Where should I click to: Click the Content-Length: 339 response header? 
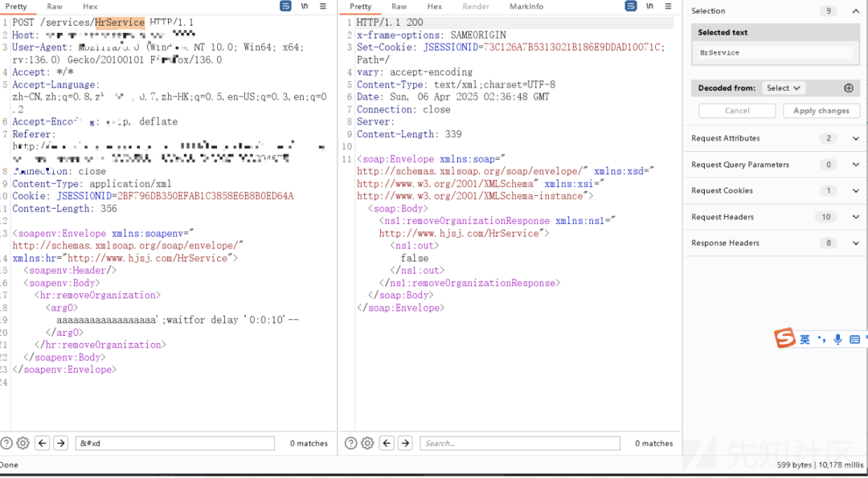click(409, 134)
